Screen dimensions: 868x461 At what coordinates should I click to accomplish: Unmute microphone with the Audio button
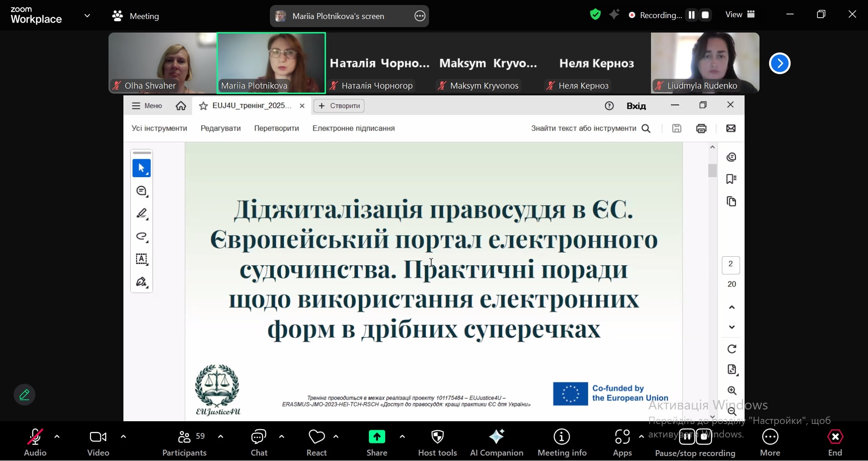click(x=35, y=442)
